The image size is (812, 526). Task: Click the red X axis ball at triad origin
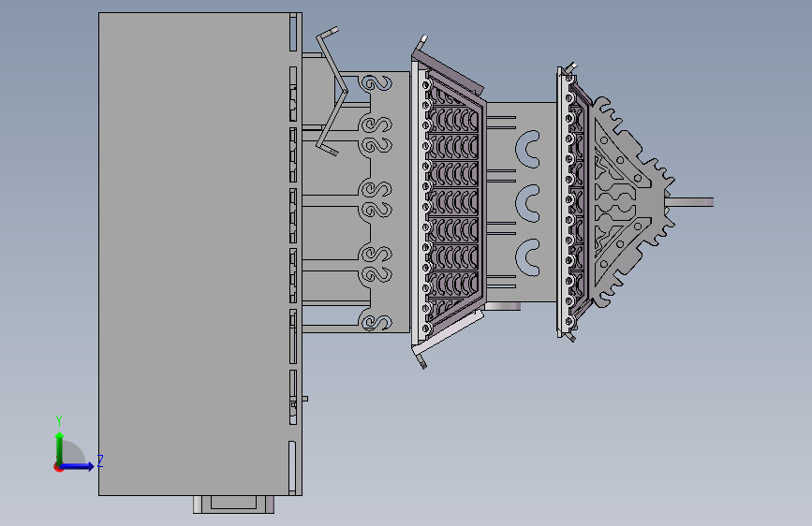58,467
